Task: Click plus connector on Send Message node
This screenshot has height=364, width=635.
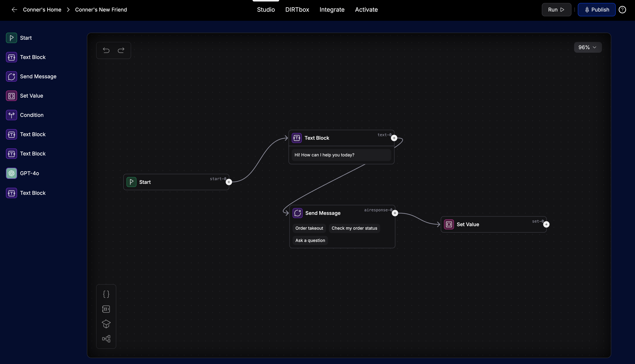Action: pos(395,213)
